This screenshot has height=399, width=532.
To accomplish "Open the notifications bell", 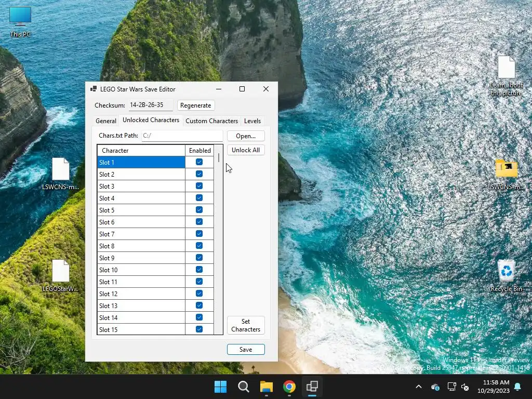I will click(x=518, y=387).
